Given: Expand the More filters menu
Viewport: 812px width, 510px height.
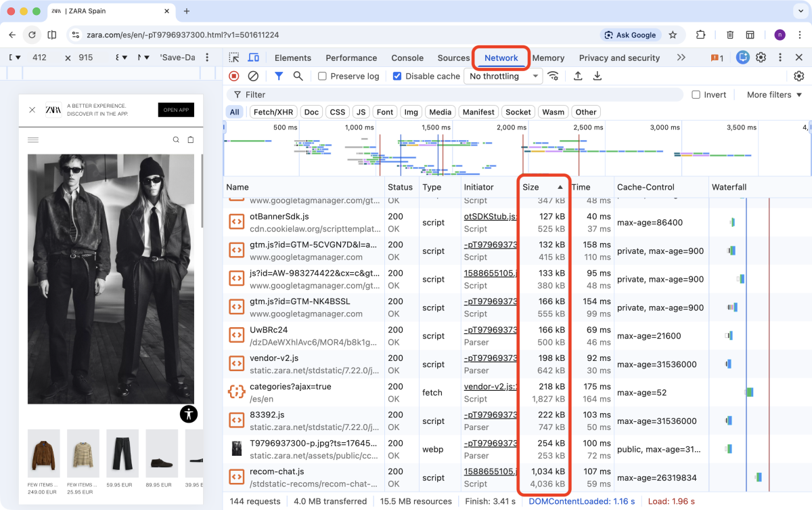Looking at the screenshot, I should (770, 94).
